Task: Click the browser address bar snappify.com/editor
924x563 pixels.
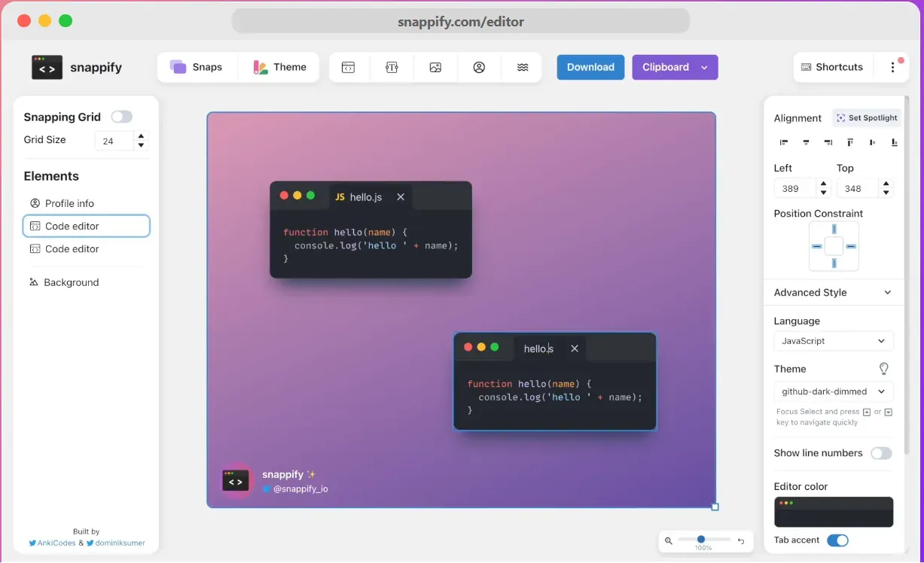Action: [461, 21]
